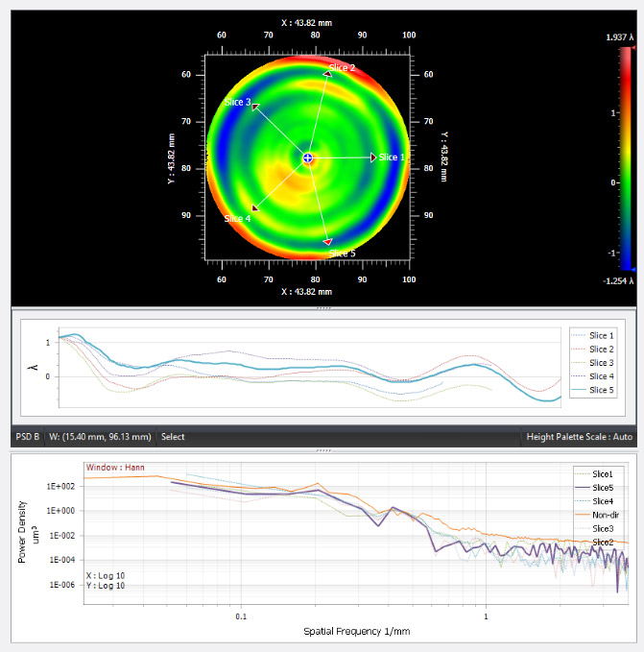Click the Slice 1 arrow endpoint marker
Screen dimensions: 644x652
[x=373, y=157]
